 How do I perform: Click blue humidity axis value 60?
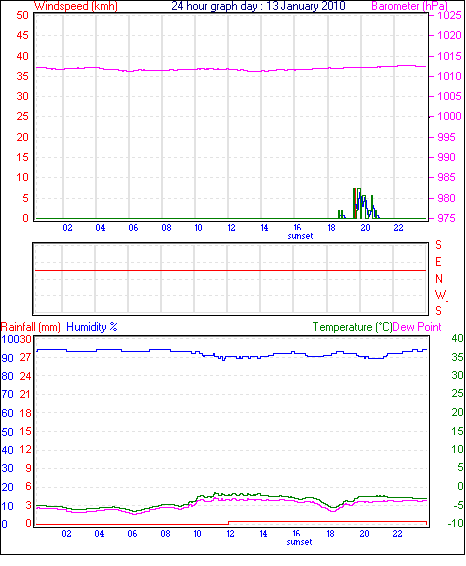pyautogui.click(x=8, y=413)
